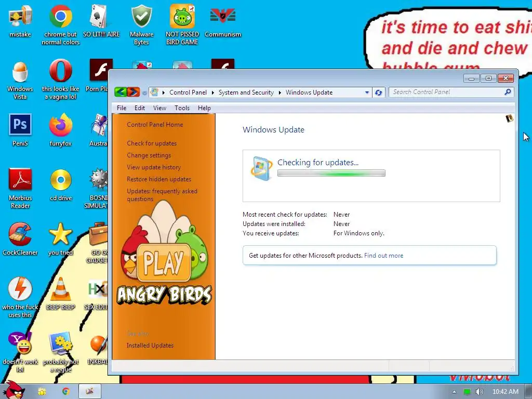532x399 pixels.
Task: Click the Show desktop strip
Action: click(528, 392)
